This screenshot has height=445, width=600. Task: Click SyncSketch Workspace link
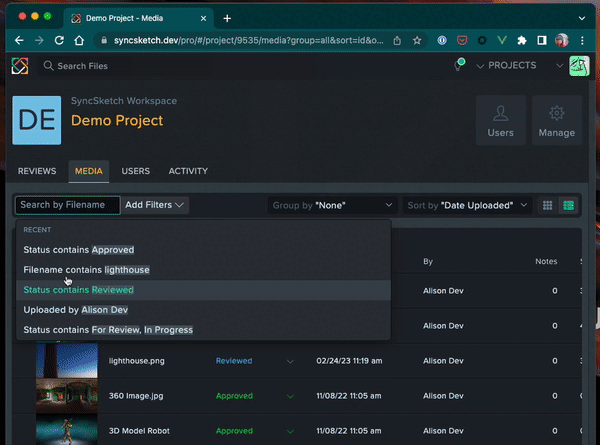pos(124,101)
